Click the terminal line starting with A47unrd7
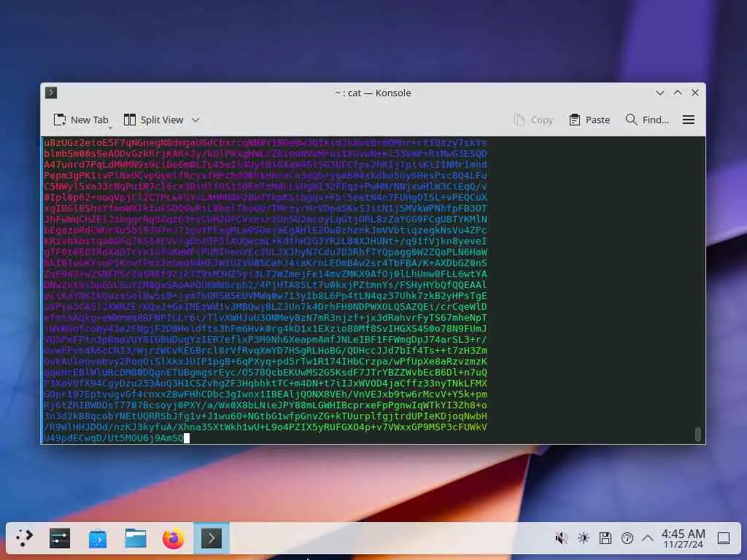The width and height of the screenshot is (747, 560). point(266,165)
